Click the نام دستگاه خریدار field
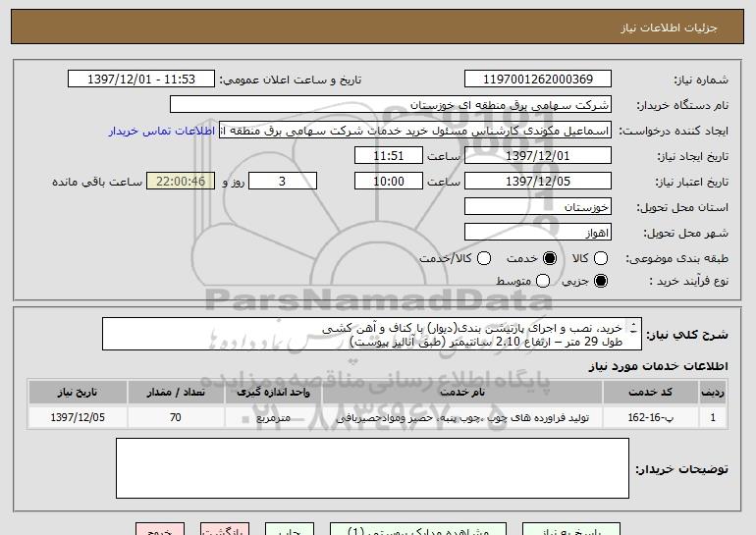The height and width of the screenshot is (535, 756). (x=390, y=104)
